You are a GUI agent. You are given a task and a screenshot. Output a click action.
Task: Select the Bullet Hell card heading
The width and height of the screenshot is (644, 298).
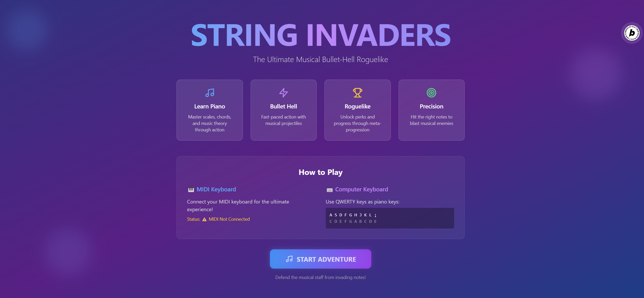coord(284,106)
